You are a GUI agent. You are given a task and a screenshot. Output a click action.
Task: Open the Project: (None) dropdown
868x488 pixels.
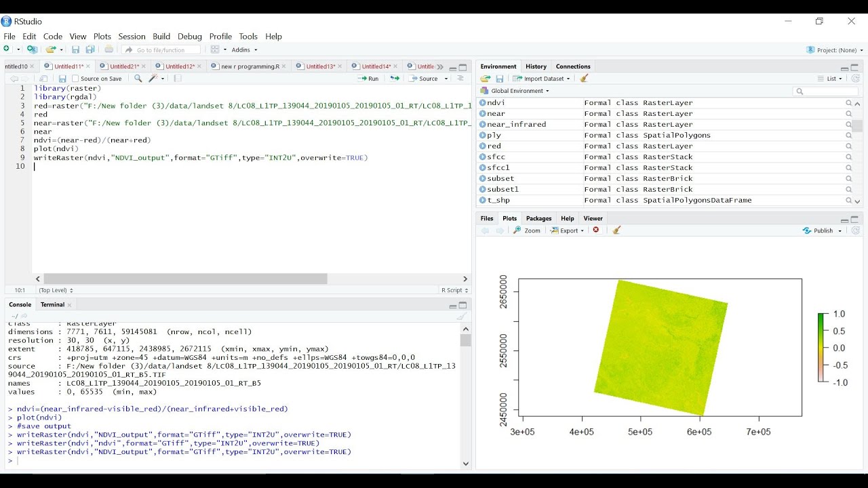pos(835,50)
